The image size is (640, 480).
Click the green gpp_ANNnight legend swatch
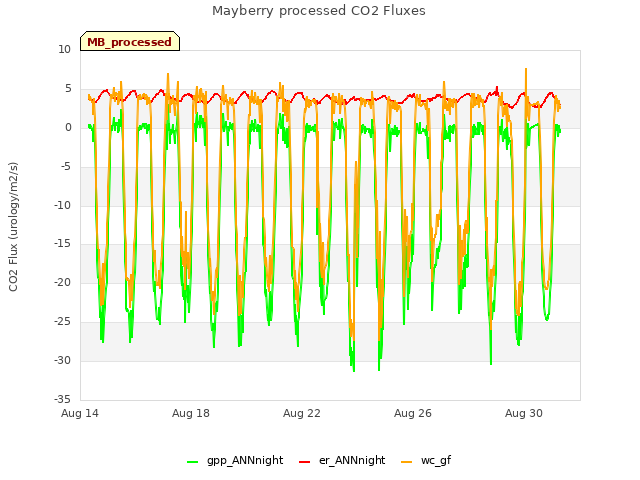pyautogui.click(x=192, y=462)
